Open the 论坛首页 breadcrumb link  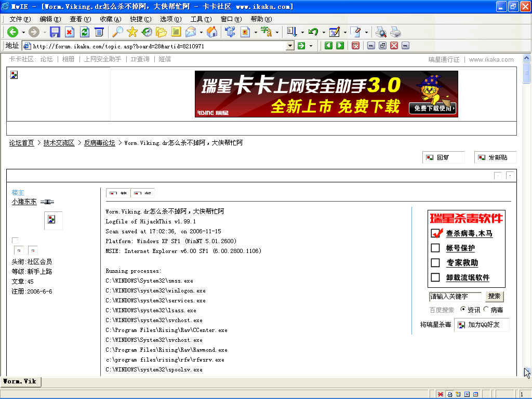tap(22, 143)
